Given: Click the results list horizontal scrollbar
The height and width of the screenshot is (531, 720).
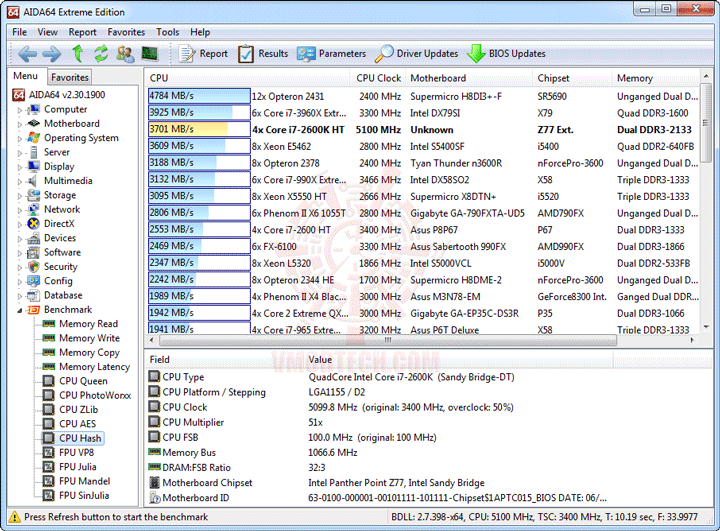Looking at the screenshot, I should point(388,340).
